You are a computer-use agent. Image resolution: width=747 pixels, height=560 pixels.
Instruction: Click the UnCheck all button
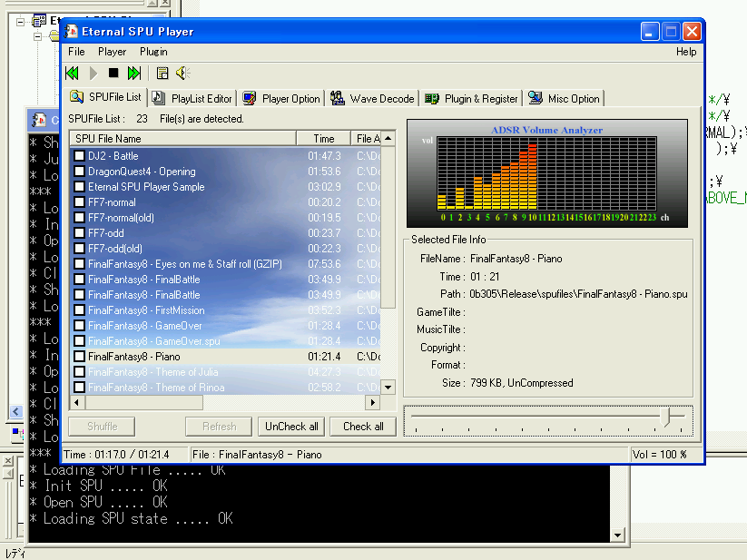[291, 427]
